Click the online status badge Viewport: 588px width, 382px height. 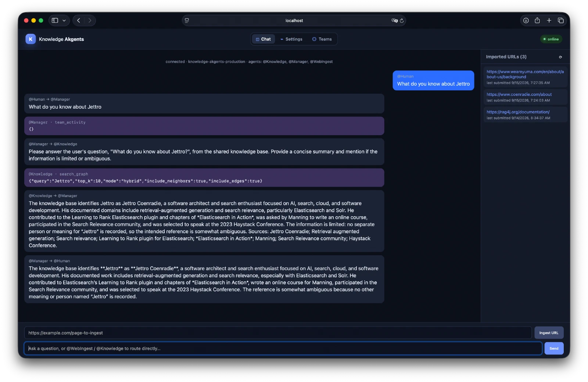551,39
